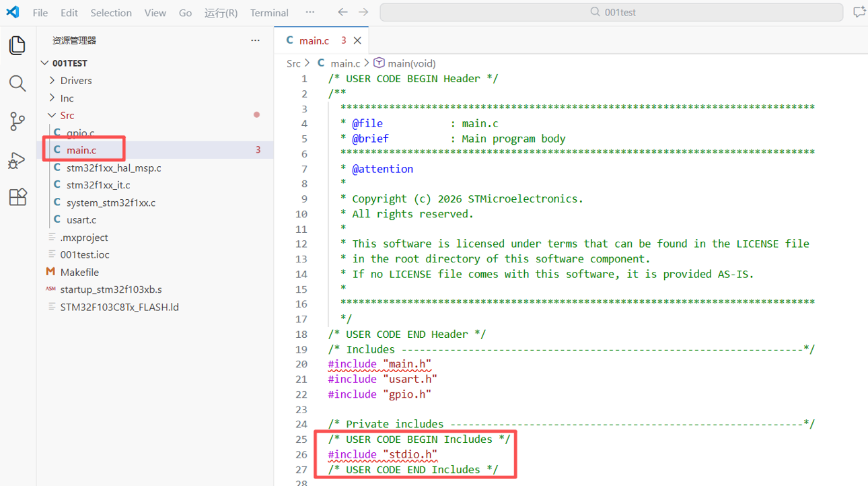Click the main.c breadcrumb segment
This screenshot has width=868, height=498.
(x=345, y=63)
